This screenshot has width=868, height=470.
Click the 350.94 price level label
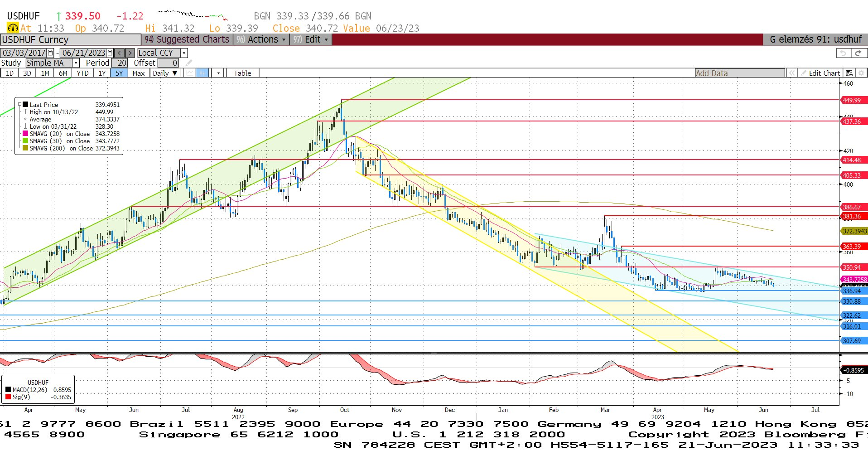854,267
